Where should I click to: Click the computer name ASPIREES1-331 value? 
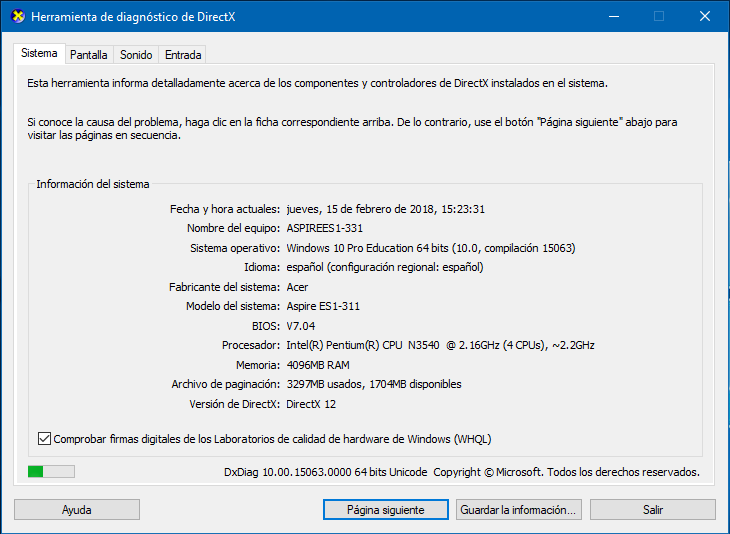pos(324,228)
